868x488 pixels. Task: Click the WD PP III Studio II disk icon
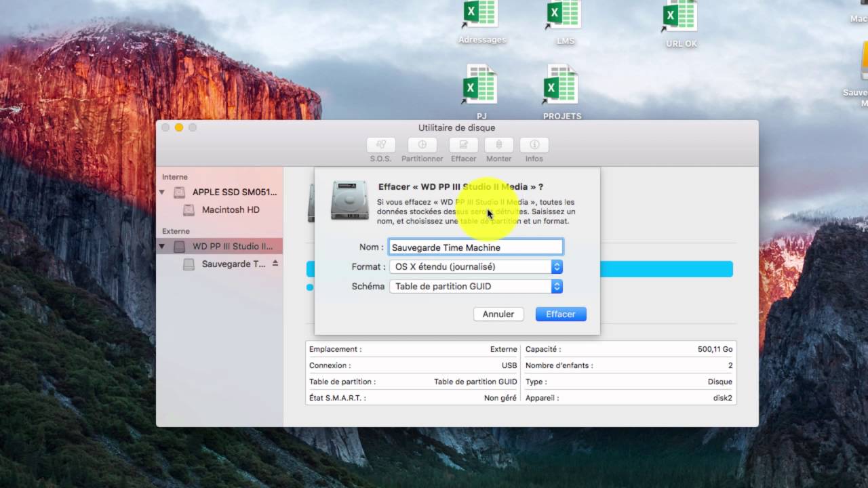179,247
